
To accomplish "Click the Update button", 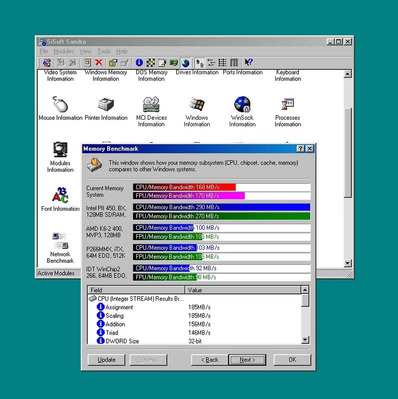I will click(x=106, y=360).
